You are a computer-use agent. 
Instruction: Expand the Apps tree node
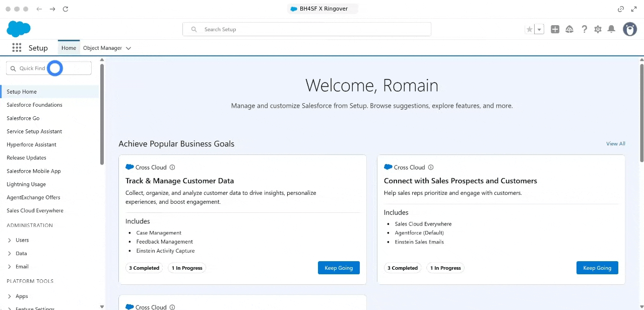[x=10, y=296]
